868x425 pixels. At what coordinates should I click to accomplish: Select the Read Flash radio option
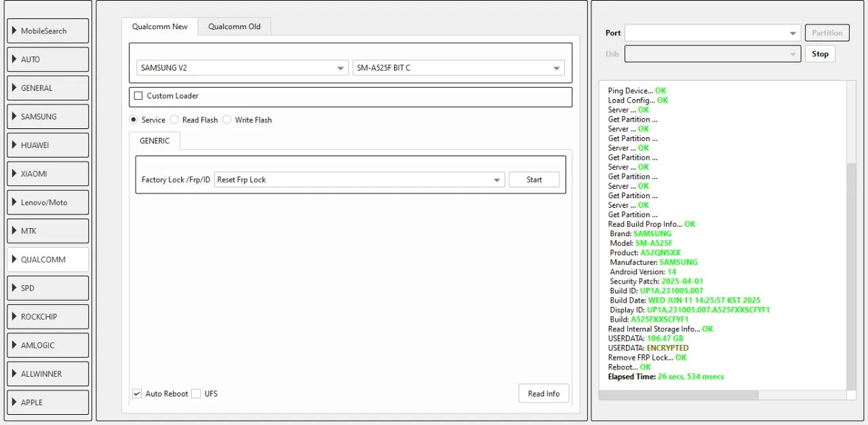(x=174, y=120)
